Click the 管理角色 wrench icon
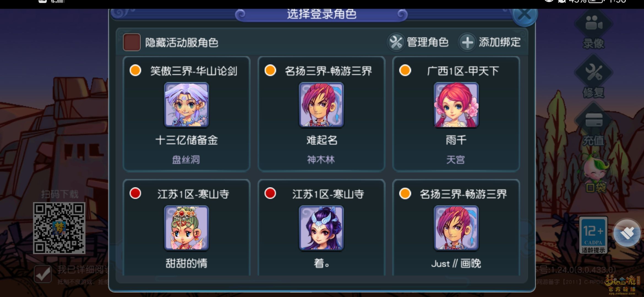The height and width of the screenshot is (297, 644). (x=396, y=42)
